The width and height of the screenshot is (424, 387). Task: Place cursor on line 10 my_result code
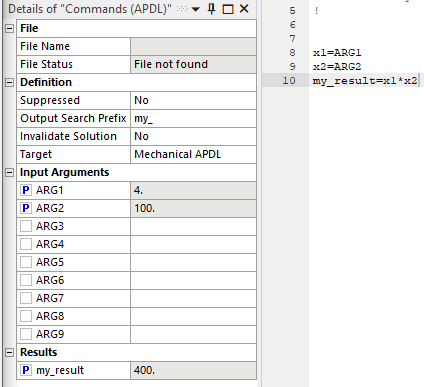[x=365, y=81]
